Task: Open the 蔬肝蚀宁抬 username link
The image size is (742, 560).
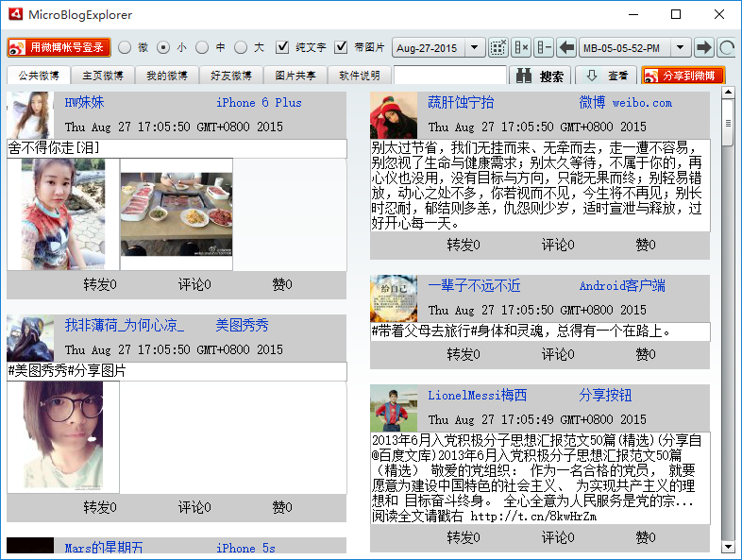Action: coord(461,102)
